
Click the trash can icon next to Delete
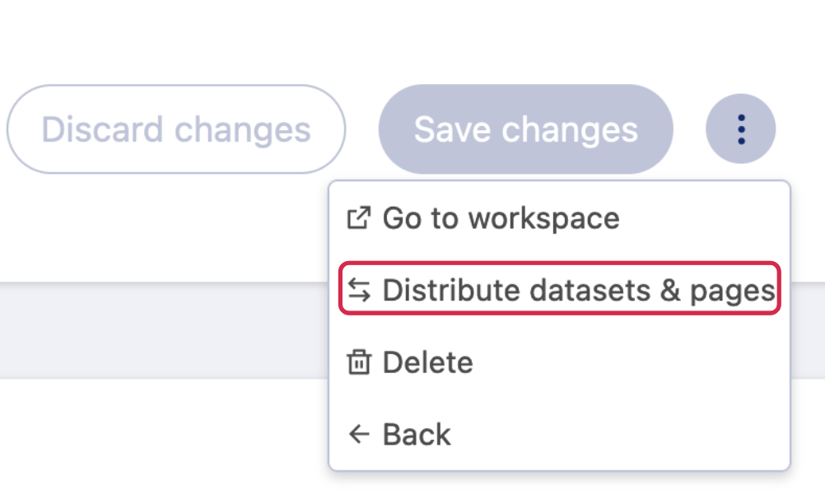(358, 362)
